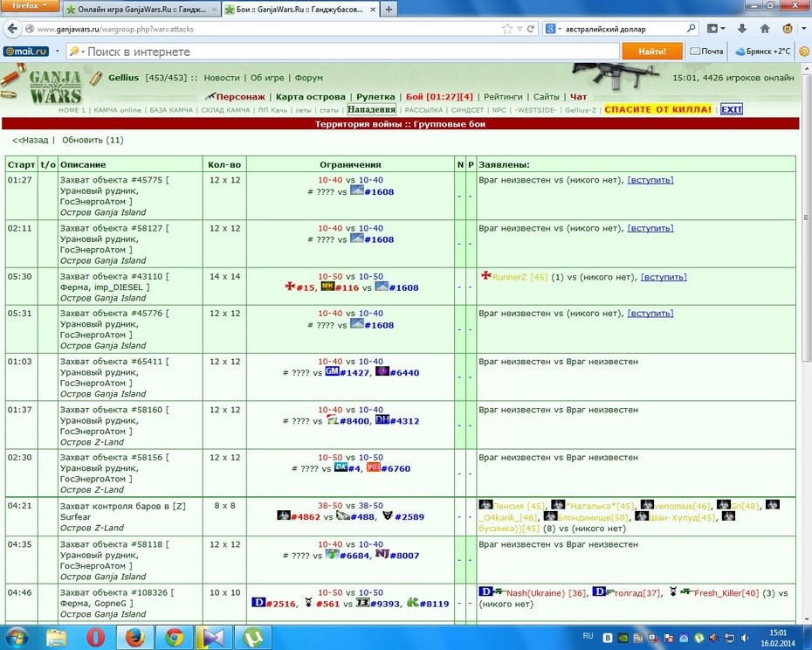This screenshot has height=650, width=812.
Task: Open Рейтинги menu item
Action: pos(503,96)
